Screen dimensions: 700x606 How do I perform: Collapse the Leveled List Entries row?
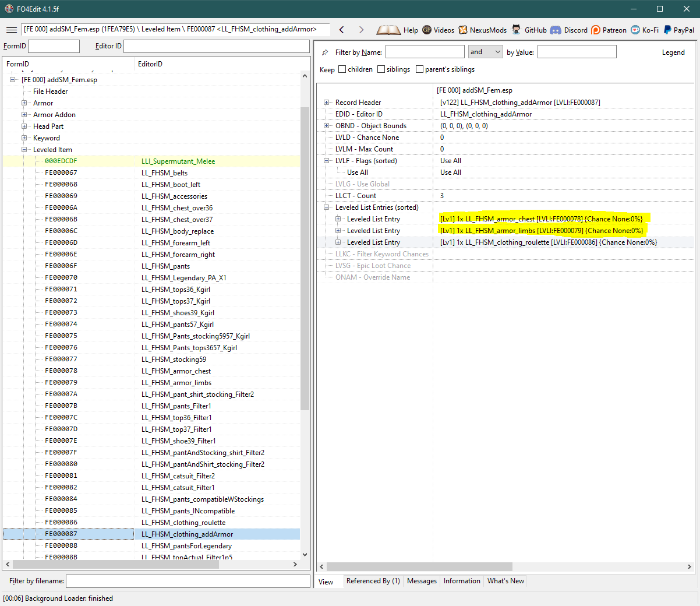[x=327, y=207]
